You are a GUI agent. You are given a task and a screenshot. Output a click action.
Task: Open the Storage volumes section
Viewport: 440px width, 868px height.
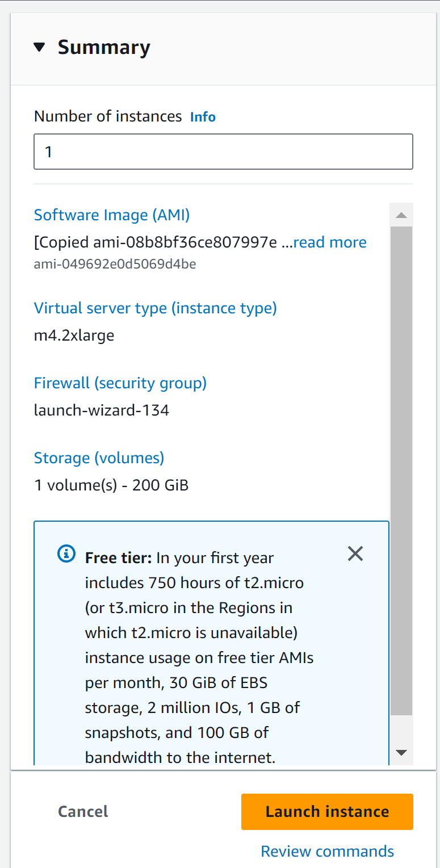[99, 458]
